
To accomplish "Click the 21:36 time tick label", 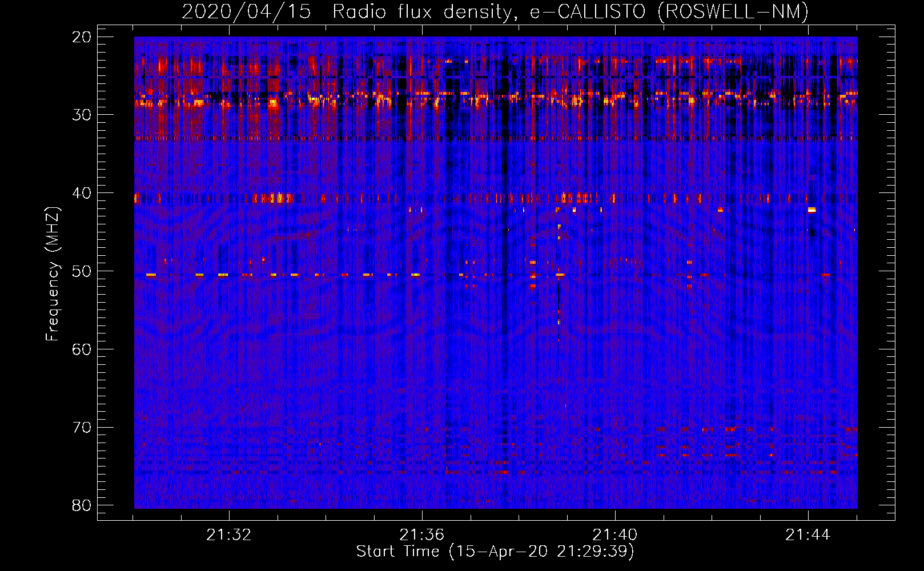I will 421,535.
